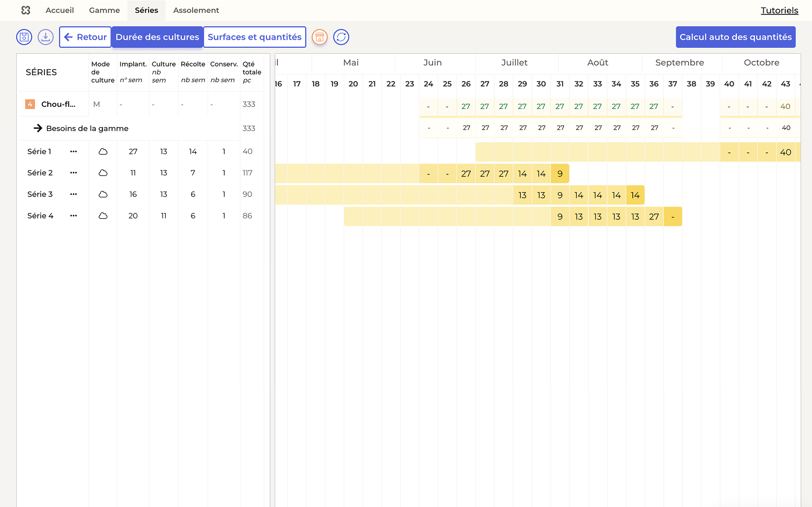Open the Série 1 options menu
Viewport: 812px width, 507px height.
(73, 152)
